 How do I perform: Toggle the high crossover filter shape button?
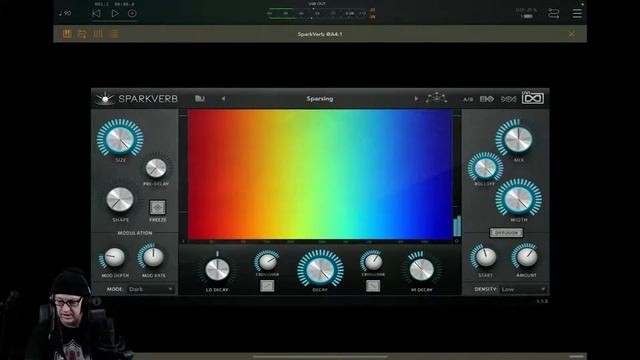pos(373,286)
